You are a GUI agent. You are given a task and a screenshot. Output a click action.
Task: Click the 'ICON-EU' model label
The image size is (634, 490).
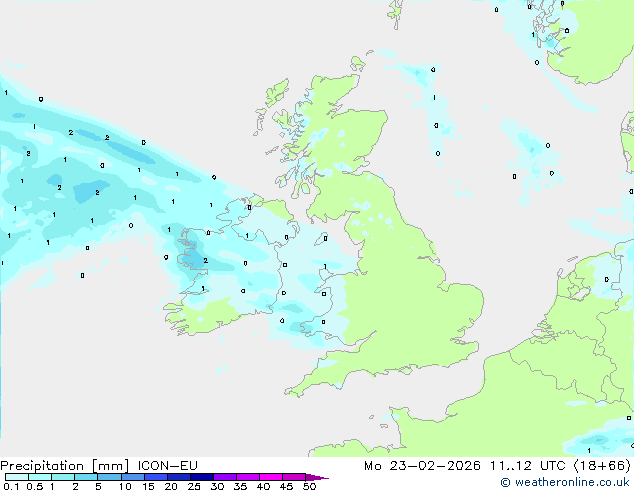(167, 466)
